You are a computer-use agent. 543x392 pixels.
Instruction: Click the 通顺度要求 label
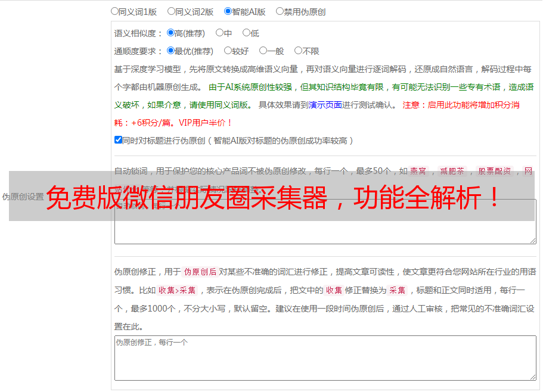pos(138,52)
